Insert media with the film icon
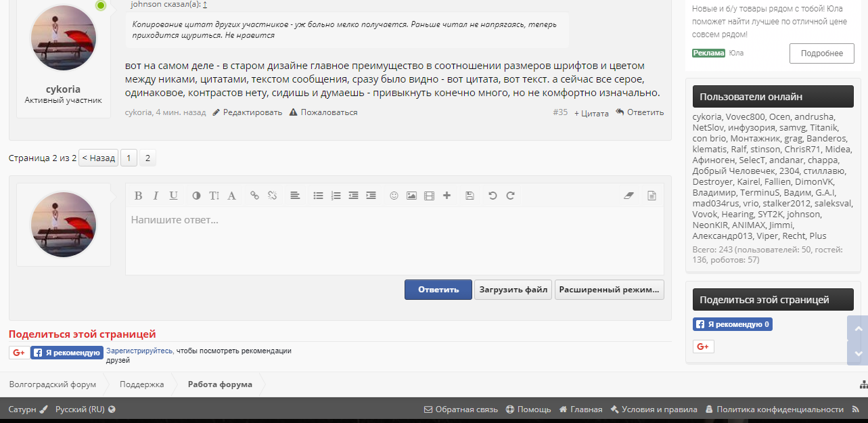The height and width of the screenshot is (423, 868). pyautogui.click(x=429, y=196)
